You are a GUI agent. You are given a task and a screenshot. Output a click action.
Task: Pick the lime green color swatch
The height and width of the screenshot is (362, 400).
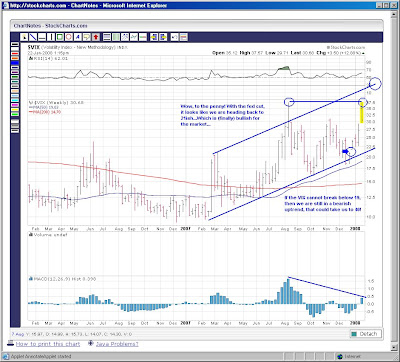click(15, 114)
